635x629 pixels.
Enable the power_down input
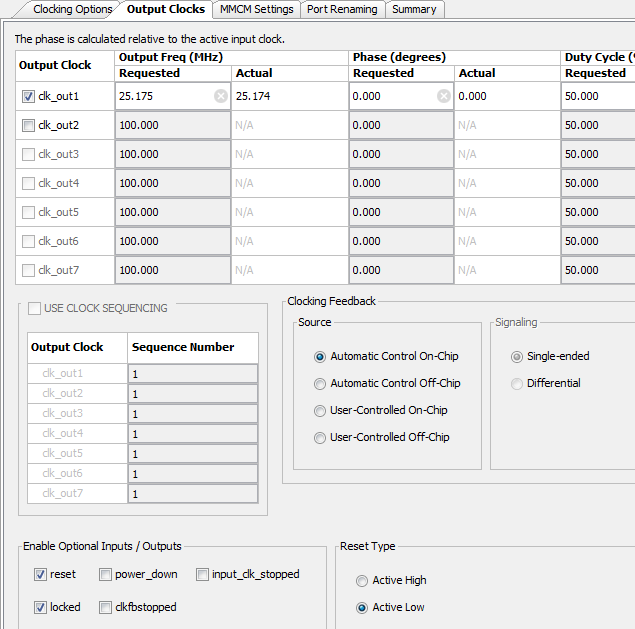point(105,574)
